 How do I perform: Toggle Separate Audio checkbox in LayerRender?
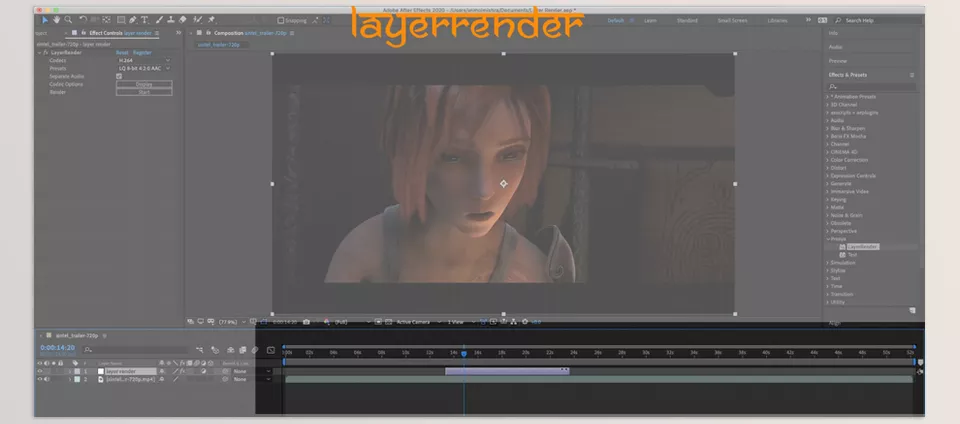point(119,76)
